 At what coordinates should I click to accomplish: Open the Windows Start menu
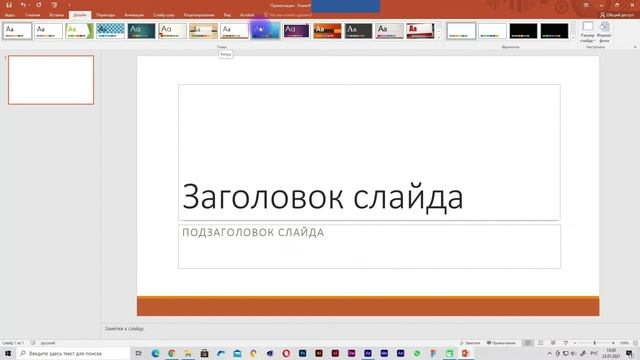coord(8,353)
